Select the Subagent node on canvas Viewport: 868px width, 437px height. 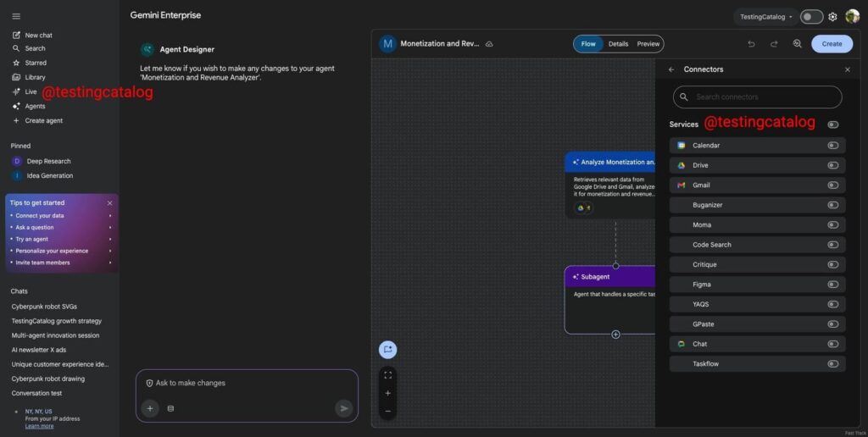point(609,300)
